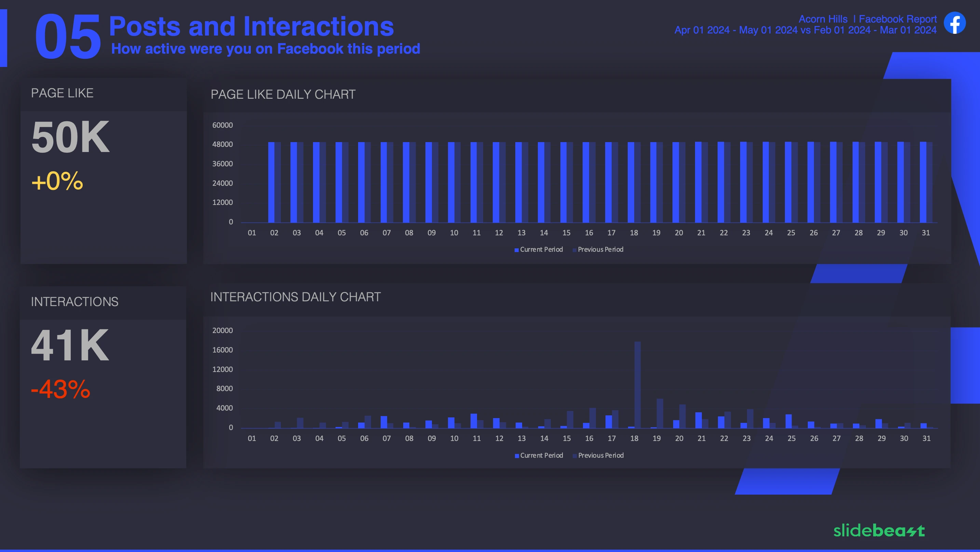Click the slidebeast logo

click(x=879, y=530)
